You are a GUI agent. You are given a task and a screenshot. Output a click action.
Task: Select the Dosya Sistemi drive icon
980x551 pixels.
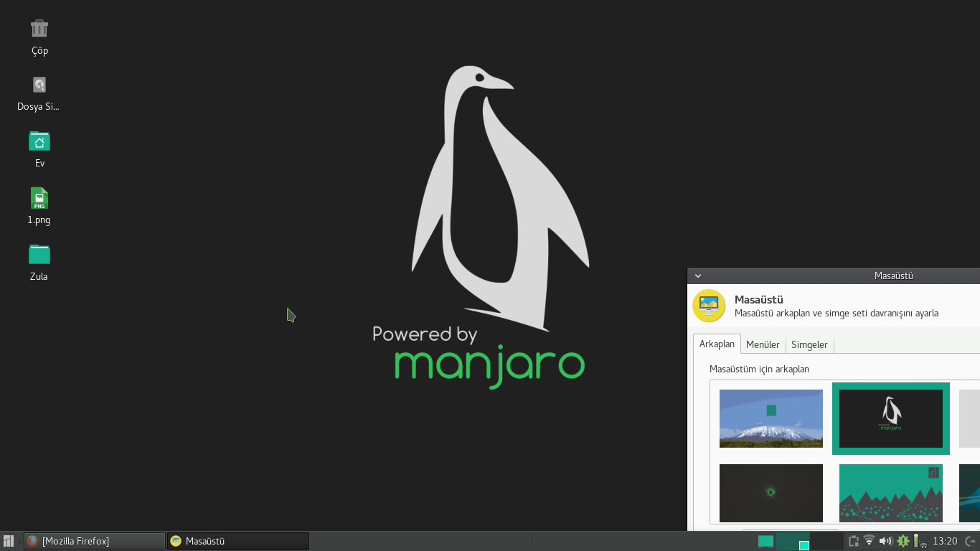[x=39, y=85]
